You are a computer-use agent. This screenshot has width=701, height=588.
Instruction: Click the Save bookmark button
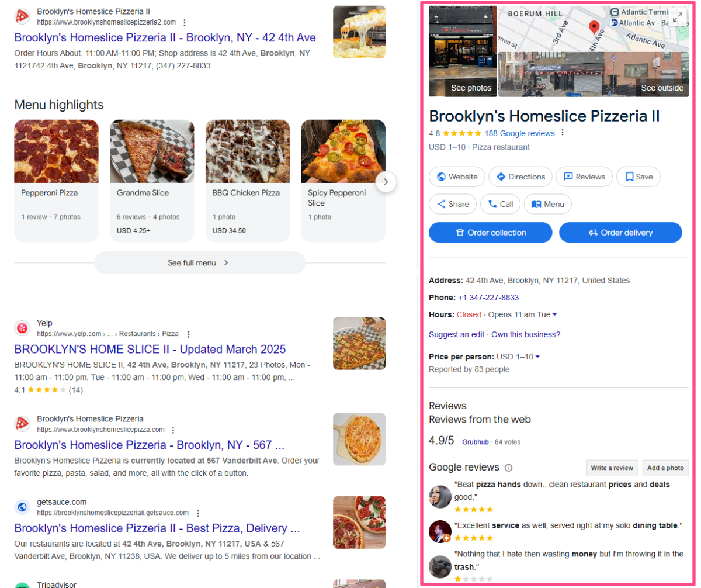point(638,177)
